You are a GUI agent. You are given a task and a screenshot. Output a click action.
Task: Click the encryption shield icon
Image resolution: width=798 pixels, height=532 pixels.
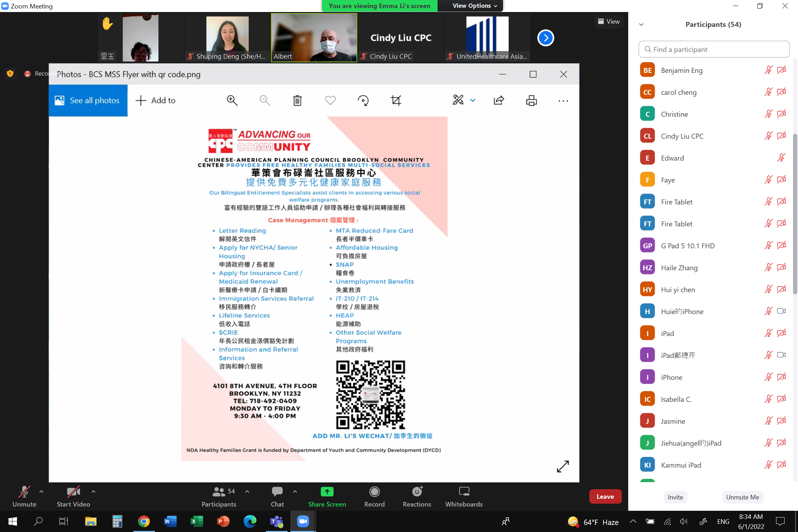click(x=10, y=74)
